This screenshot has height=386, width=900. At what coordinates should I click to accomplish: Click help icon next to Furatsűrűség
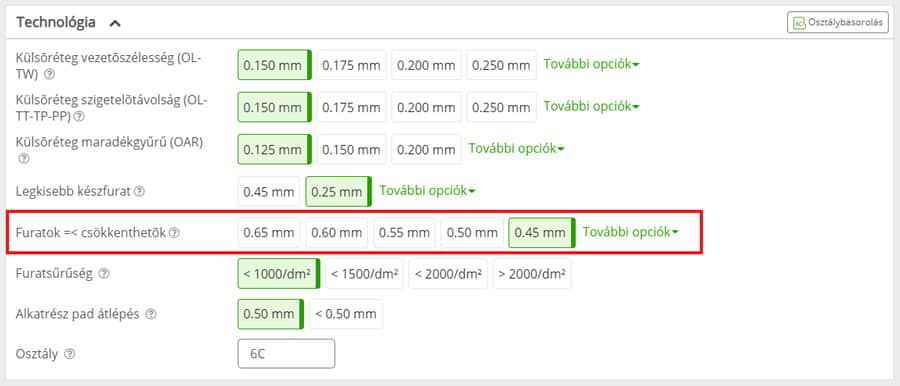pos(103,273)
